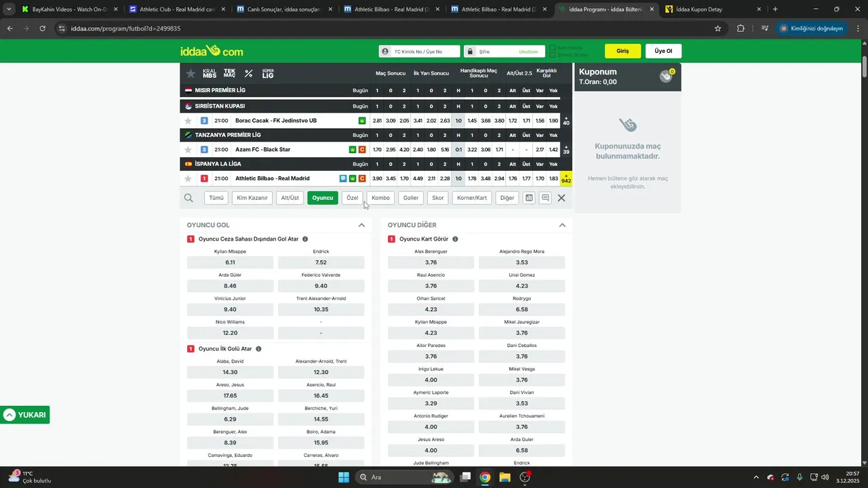
Task: Select the percent filter icon
Action: (249, 73)
